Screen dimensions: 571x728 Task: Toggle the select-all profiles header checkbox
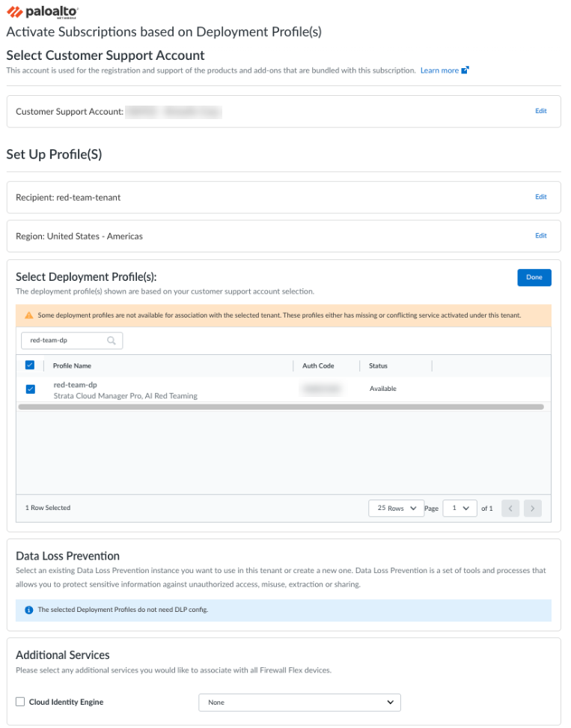pyautogui.click(x=30, y=365)
